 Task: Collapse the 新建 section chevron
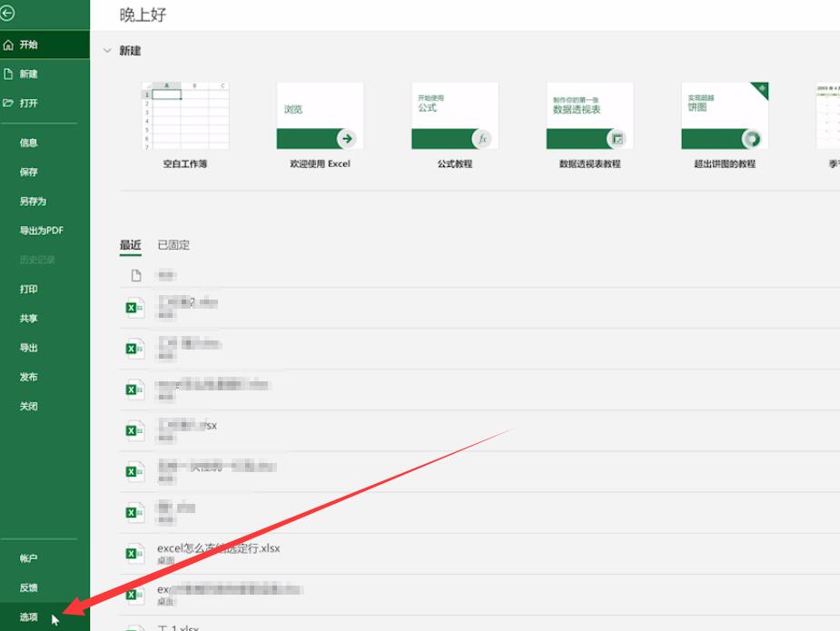click(x=107, y=51)
